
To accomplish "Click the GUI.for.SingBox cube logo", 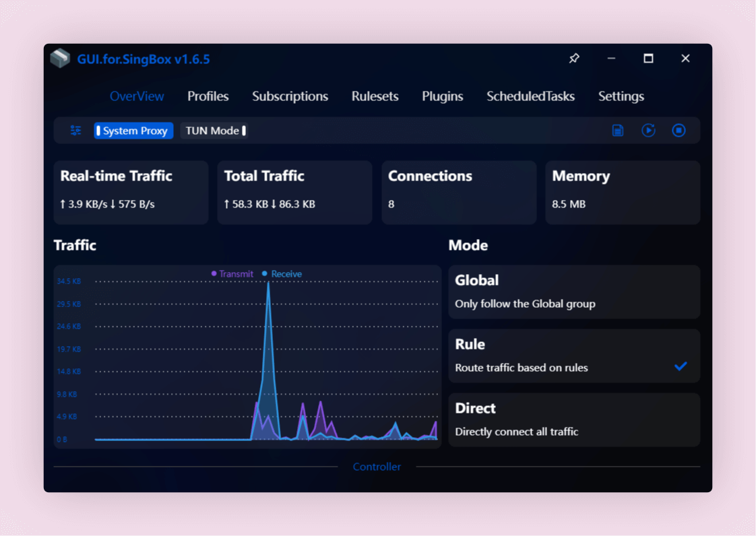I will (60, 59).
